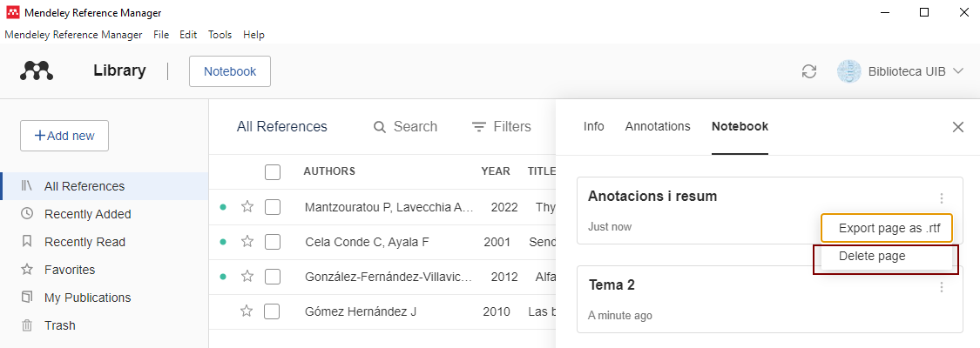980x348 pixels.
Task: Select author text Cela Conde C, Ayala F
Action: (x=367, y=242)
